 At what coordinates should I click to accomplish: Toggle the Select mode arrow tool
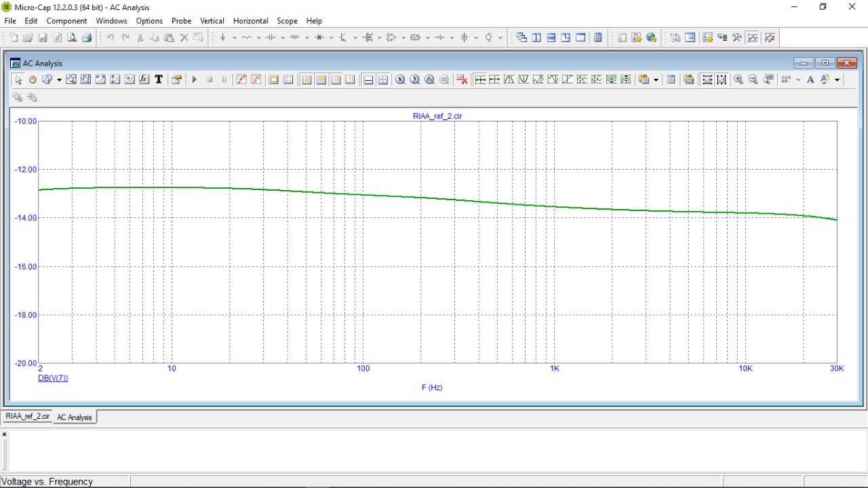[x=18, y=79]
